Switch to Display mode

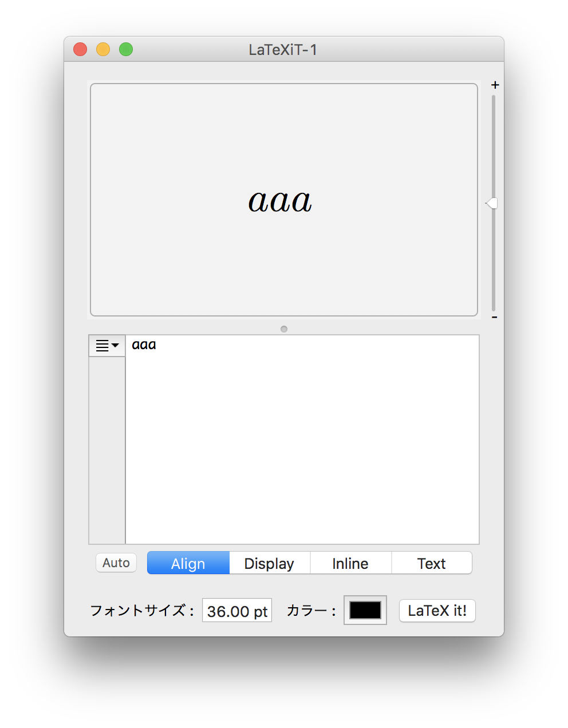pos(269,563)
